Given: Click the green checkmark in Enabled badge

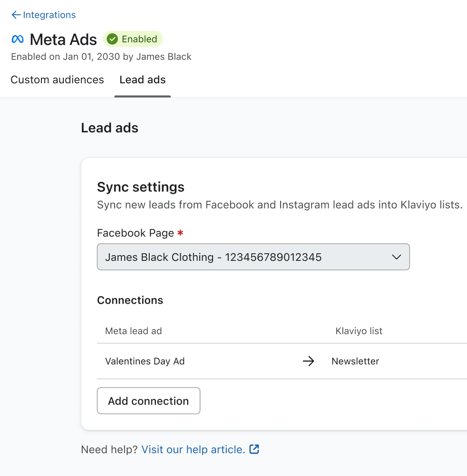Looking at the screenshot, I should pyautogui.click(x=112, y=39).
